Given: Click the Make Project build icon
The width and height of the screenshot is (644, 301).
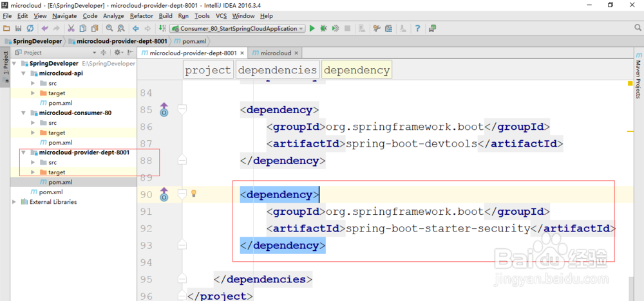Looking at the screenshot, I should pos(162,28).
